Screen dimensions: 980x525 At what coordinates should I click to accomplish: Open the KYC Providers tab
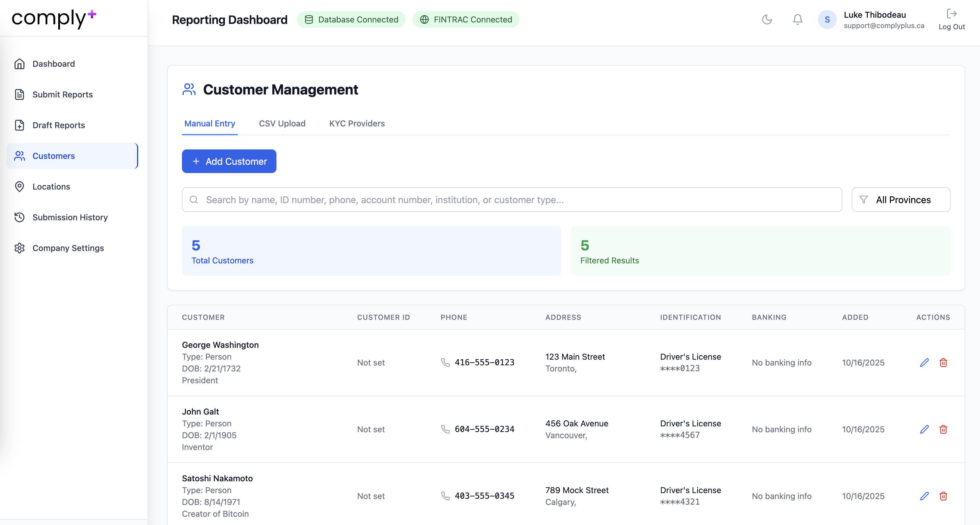point(356,123)
